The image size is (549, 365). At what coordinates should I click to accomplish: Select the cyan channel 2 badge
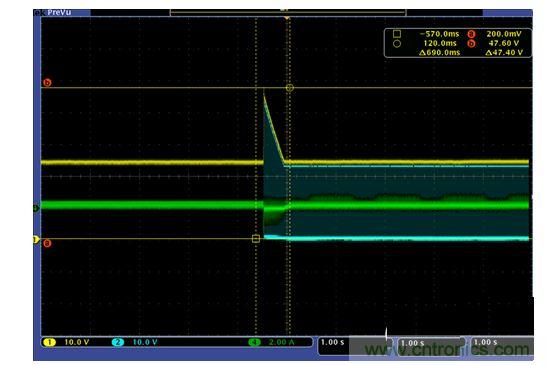point(118,342)
